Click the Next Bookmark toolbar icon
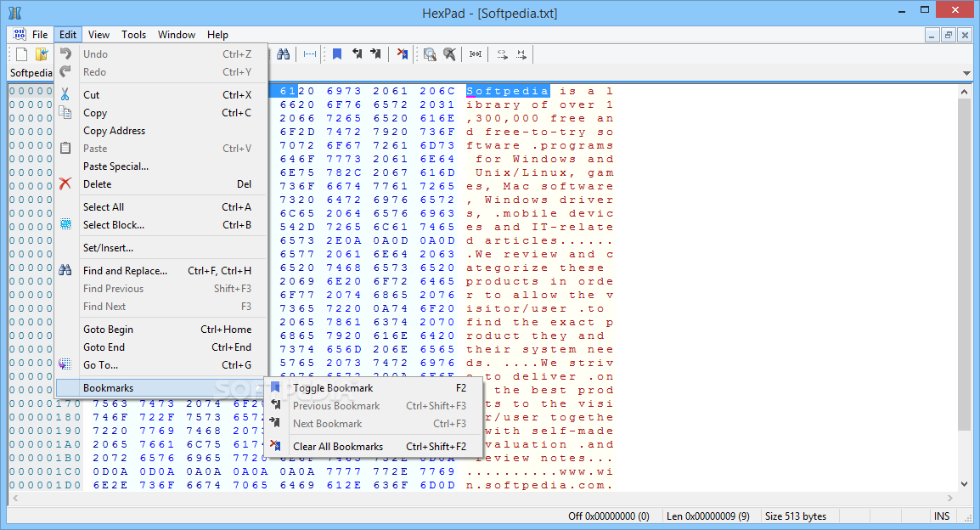This screenshot has height=530, width=980. pos(375,54)
